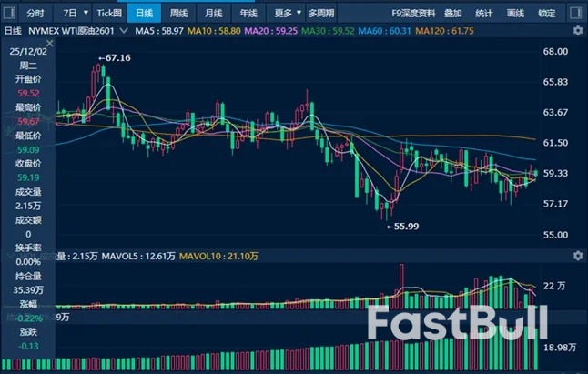Click the MA20 : 59.25 indicator label
The width and height of the screenshot is (588, 374).
tap(270, 31)
